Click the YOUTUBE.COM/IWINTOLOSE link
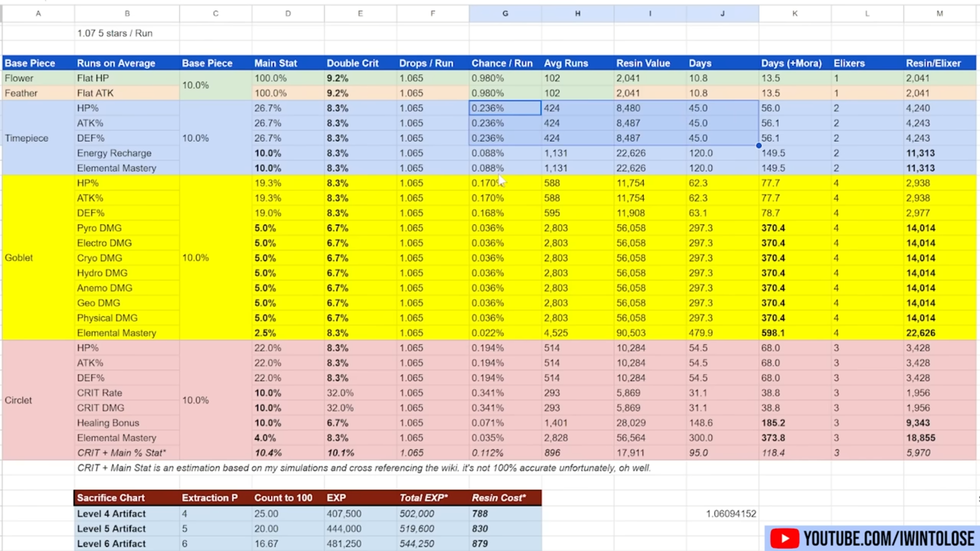The height and width of the screenshot is (551, 980). coord(889,539)
